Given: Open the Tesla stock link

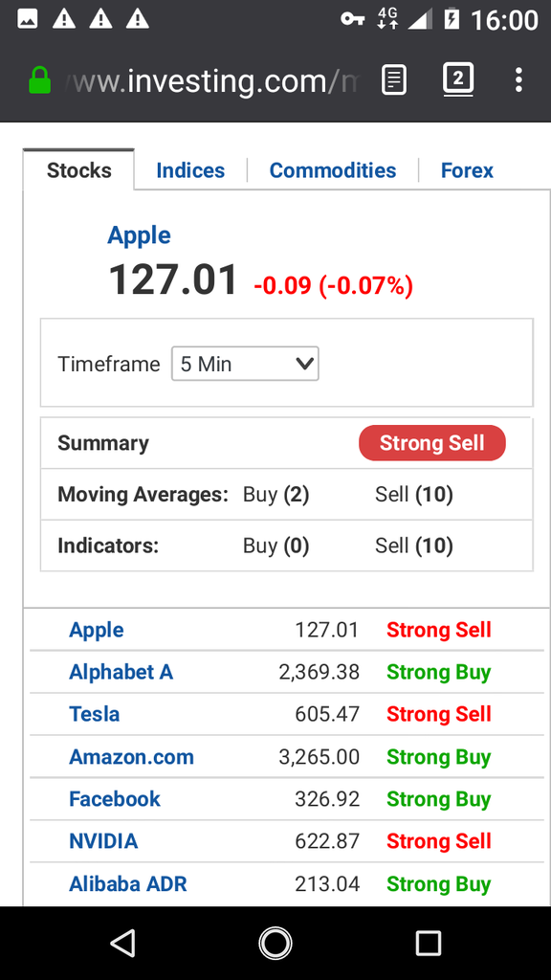Looking at the screenshot, I should point(94,714).
